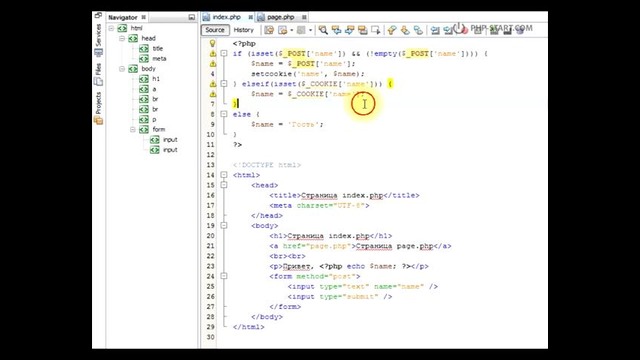Image resolution: width=640 pixels, height=360 pixels.
Task: Toggle Highlight Search toolbar icon
Action: (x=362, y=30)
